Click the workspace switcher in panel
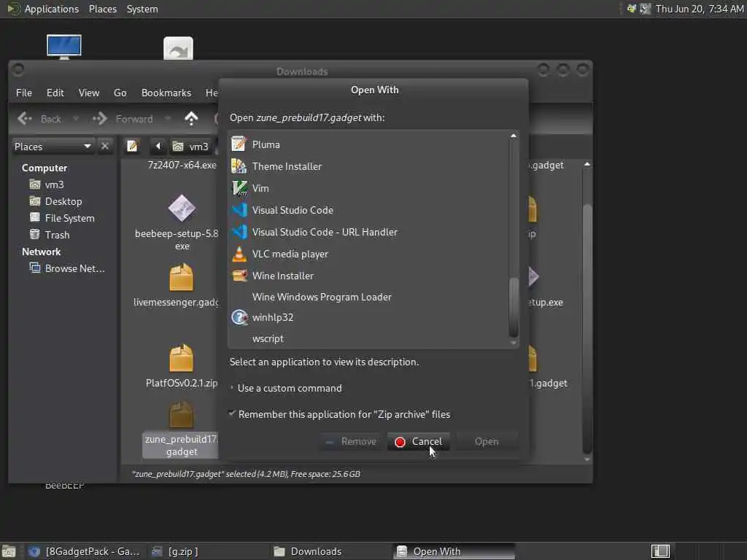Screen dimensions: 747x560 pos(660,551)
